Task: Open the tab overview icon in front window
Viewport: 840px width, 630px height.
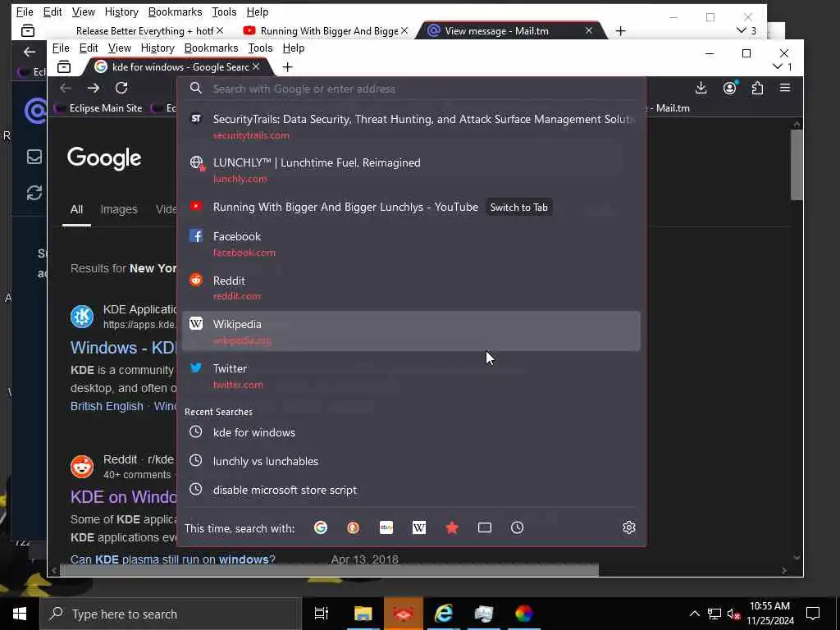Action: 64,67
